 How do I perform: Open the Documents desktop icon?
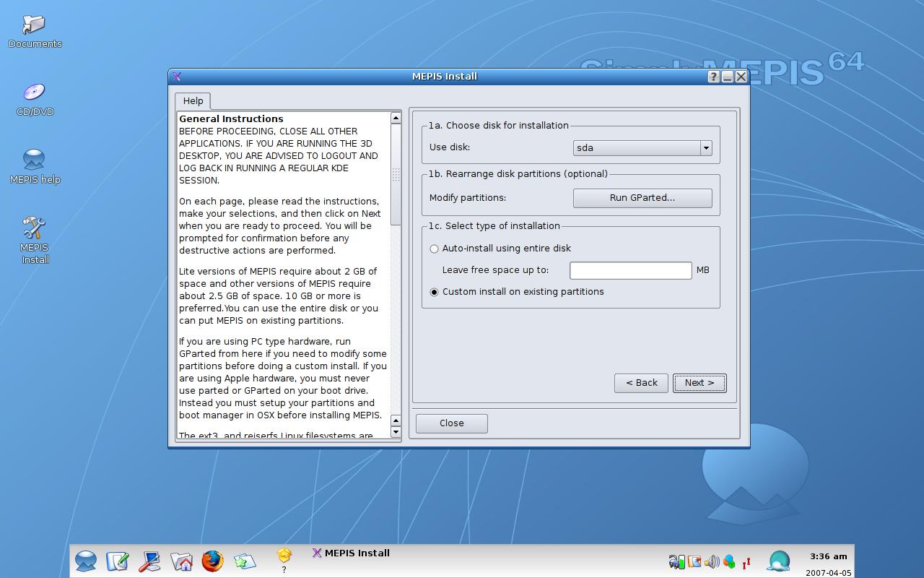pos(34,32)
